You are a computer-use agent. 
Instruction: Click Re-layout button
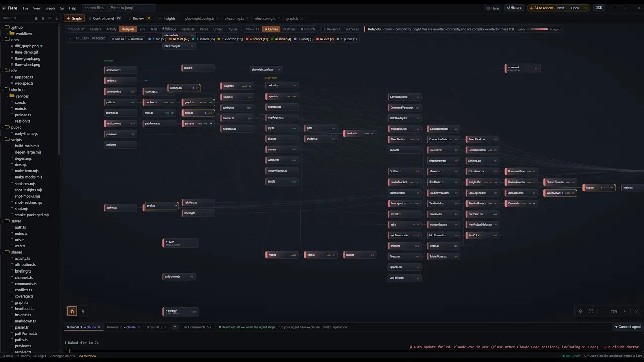point(332,29)
